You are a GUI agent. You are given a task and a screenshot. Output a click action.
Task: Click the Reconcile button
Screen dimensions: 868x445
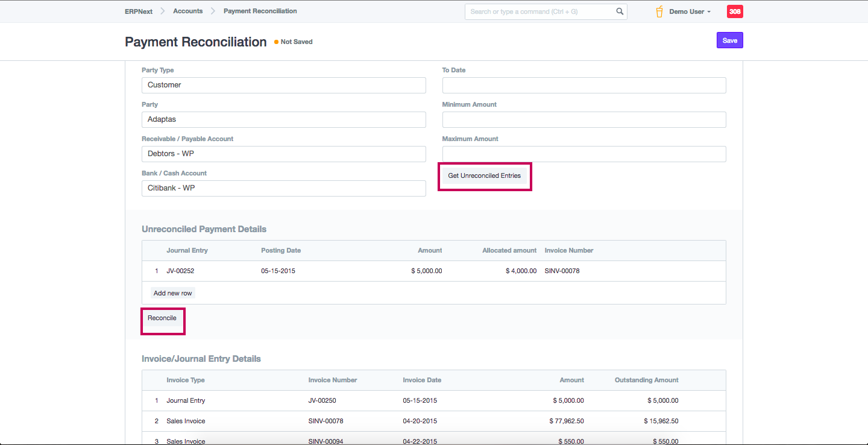point(162,318)
